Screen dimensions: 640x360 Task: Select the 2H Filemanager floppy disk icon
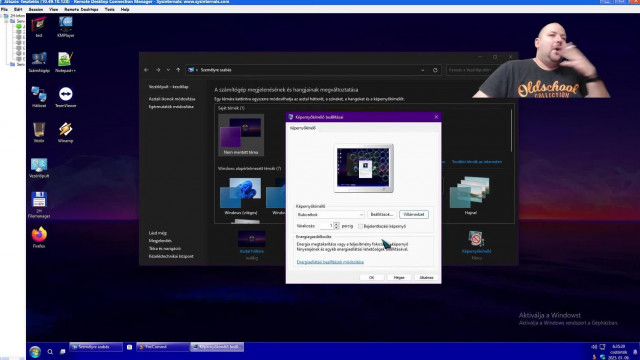[x=39, y=204]
